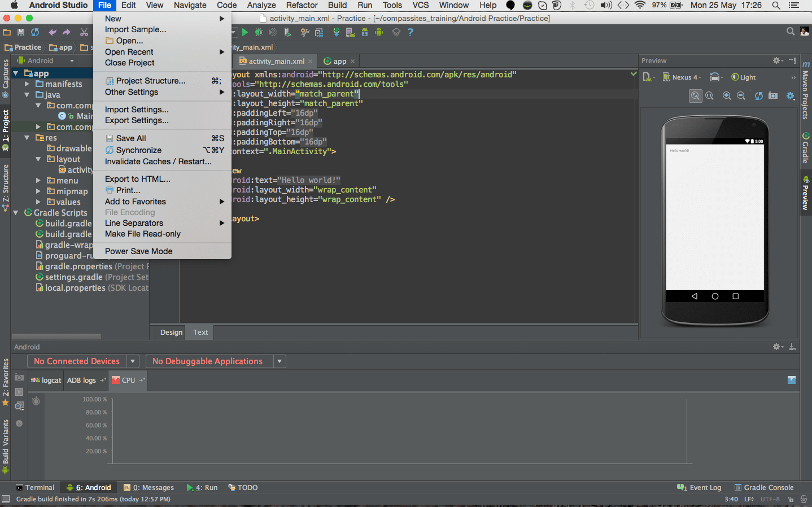Click the project panel horizontal scrollbar

[56, 336]
